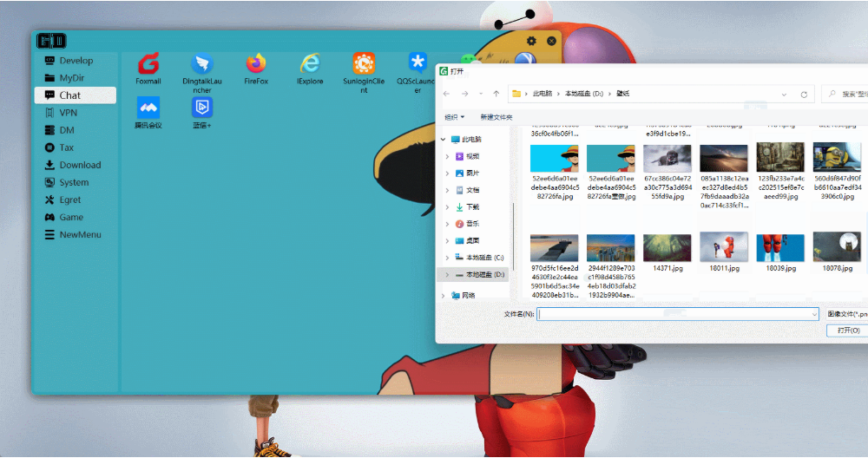The width and height of the screenshot is (868, 458).
Task: Close the launcher panel with X icon
Action: click(551, 41)
